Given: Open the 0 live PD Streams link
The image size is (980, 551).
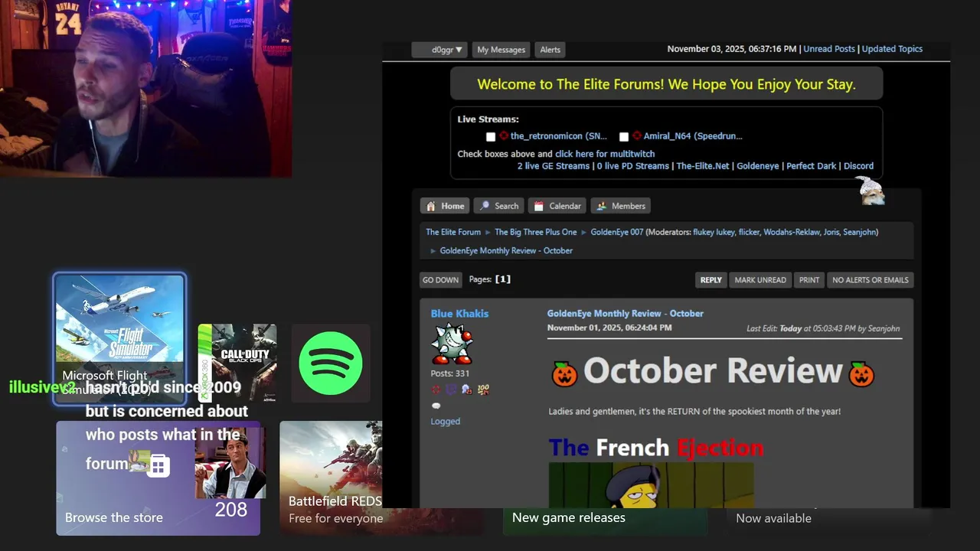Looking at the screenshot, I should [633, 166].
